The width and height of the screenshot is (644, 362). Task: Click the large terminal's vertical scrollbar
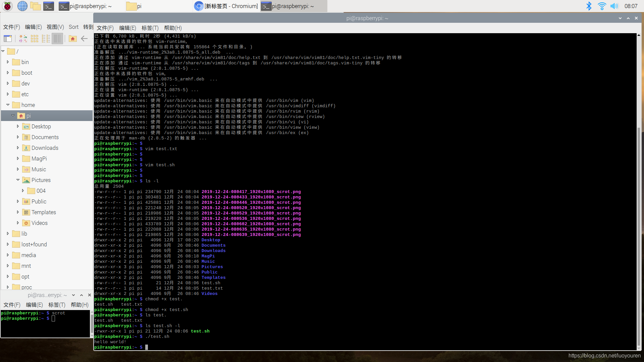point(639,235)
